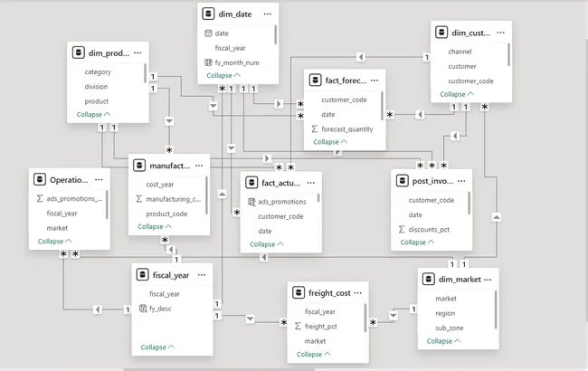This screenshot has width=588, height=371.
Task: Click the dim_market table scrollbar
Action: 496,309
